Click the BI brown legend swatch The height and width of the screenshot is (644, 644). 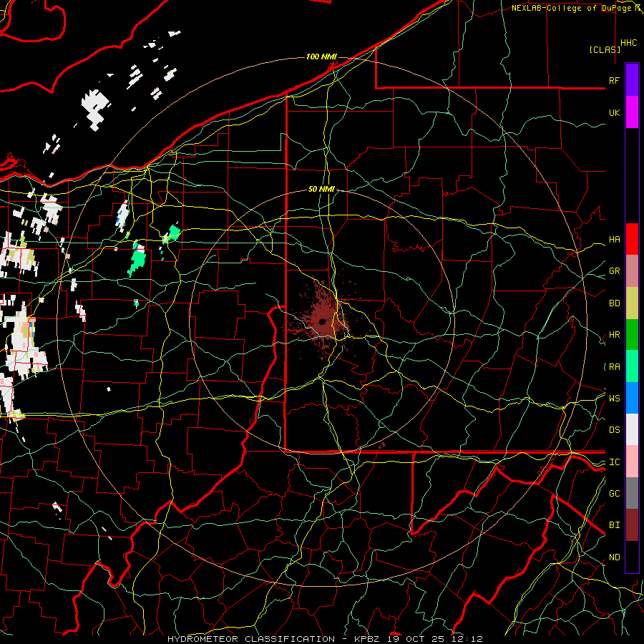[632, 525]
